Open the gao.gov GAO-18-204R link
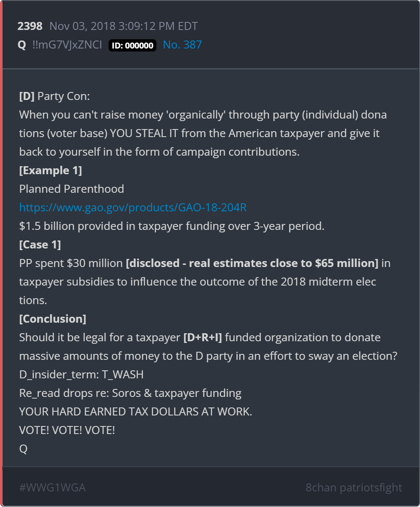The width and height of the screenshot is (420, 507). (x=133, y=208)
